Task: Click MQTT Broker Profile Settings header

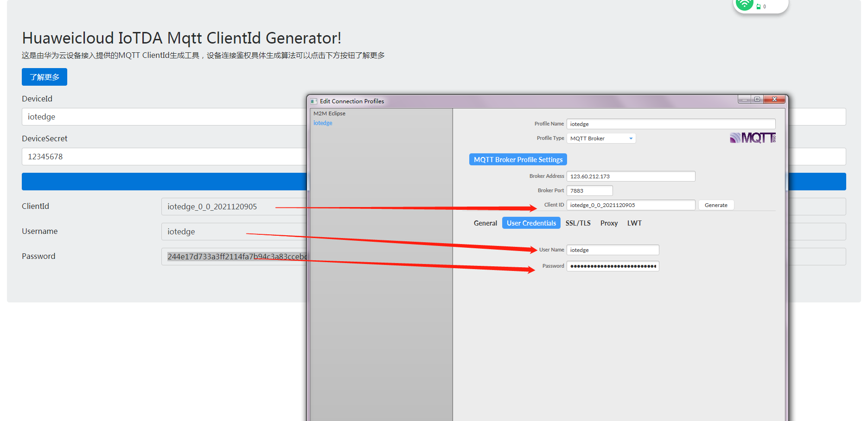Action: [518, 160]
